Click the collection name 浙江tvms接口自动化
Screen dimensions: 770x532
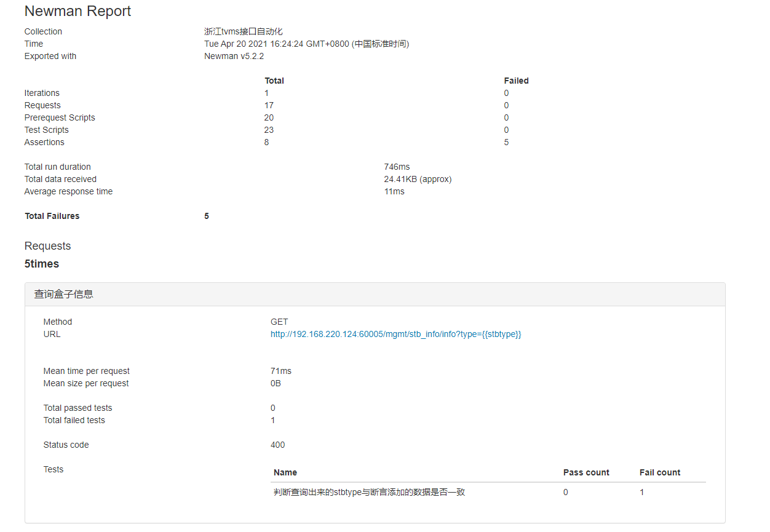pos(244,31)
